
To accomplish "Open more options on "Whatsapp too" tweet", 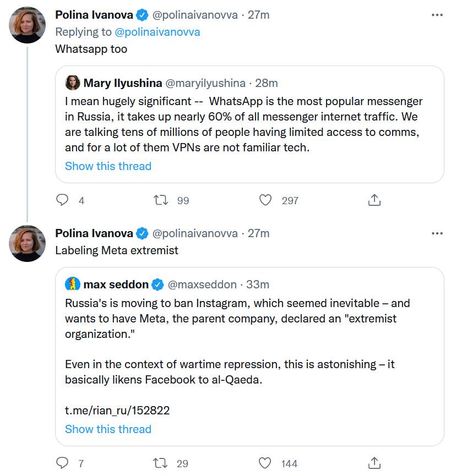I will click(437, 15).
